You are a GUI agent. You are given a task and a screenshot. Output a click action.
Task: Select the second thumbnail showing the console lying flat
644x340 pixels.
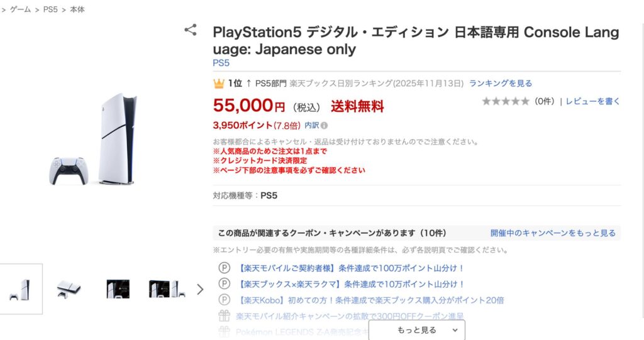pyautogui.click(x=69, y=289)
